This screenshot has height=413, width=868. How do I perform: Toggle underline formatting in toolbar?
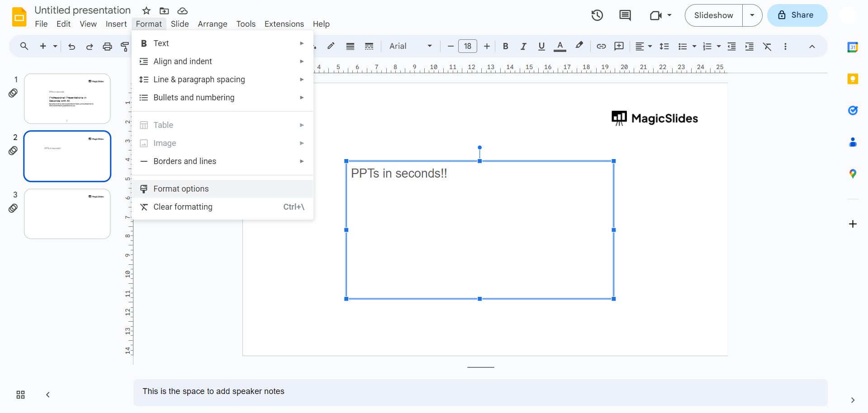(541, 46)
